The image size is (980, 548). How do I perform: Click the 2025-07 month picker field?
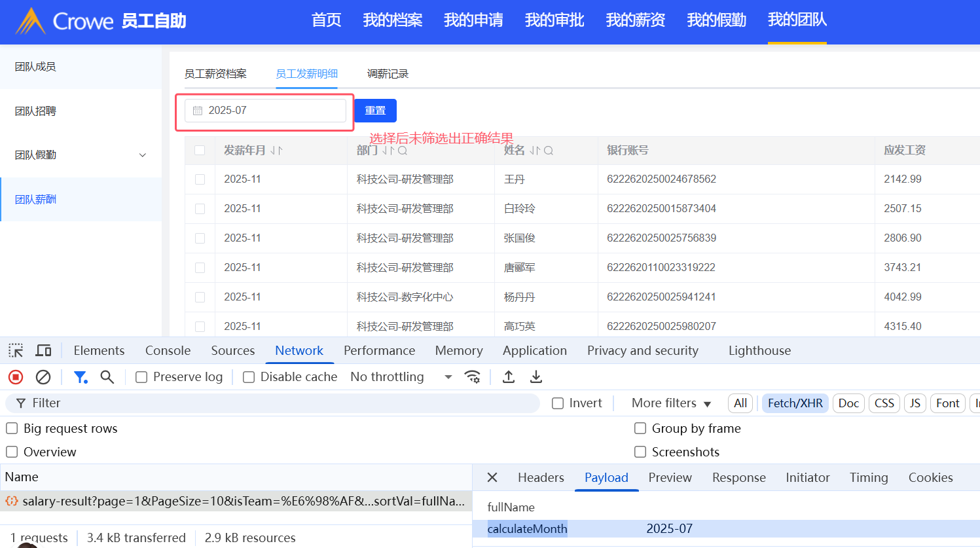click(x=265, y=111)
